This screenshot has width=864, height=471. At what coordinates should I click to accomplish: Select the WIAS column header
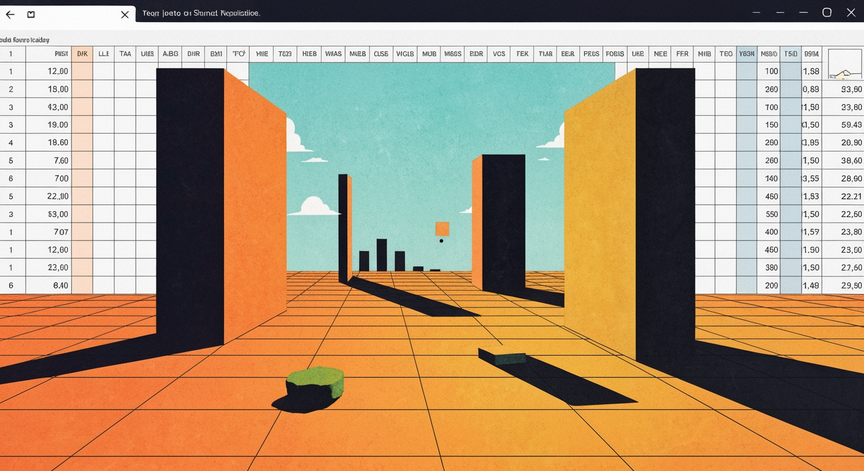333,54
